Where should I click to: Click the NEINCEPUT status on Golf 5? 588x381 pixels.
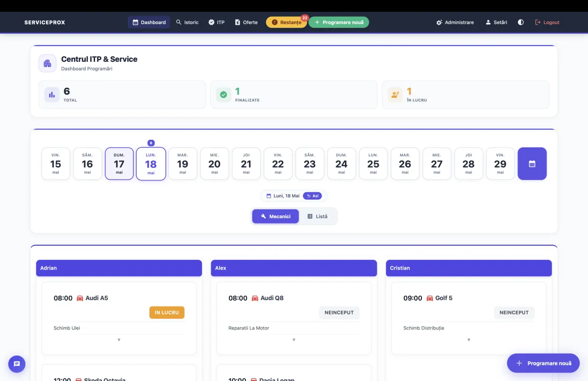pyautogui.click(x=514, y=312)
